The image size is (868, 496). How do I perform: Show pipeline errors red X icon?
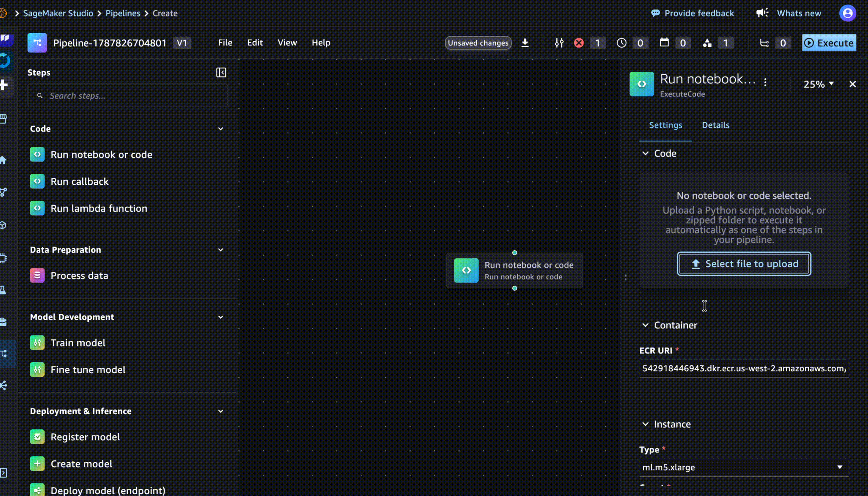579,43
